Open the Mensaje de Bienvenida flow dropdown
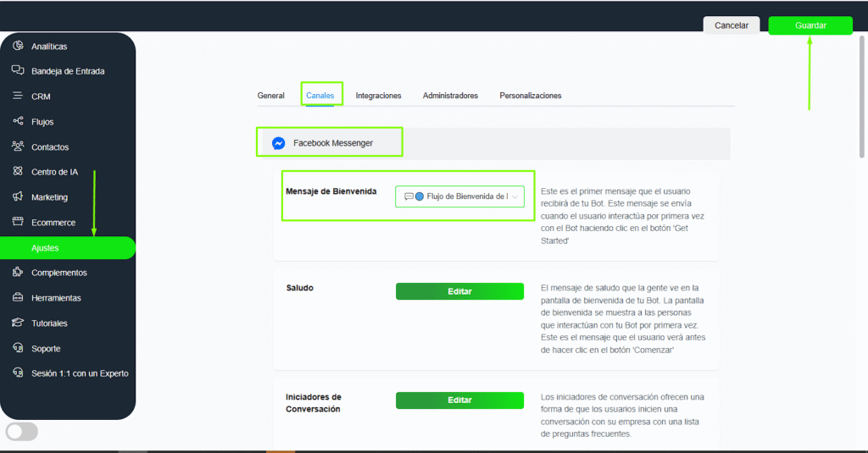 click(459, 196)
